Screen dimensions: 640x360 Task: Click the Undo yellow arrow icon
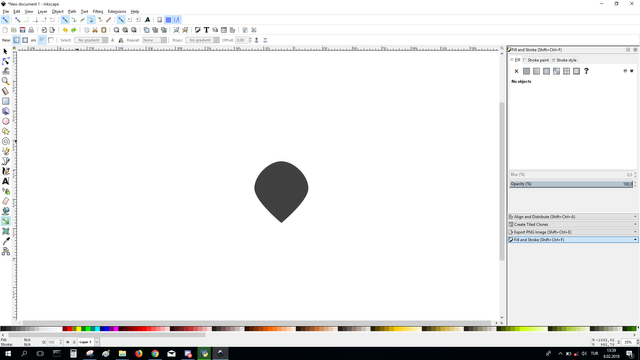65,30
